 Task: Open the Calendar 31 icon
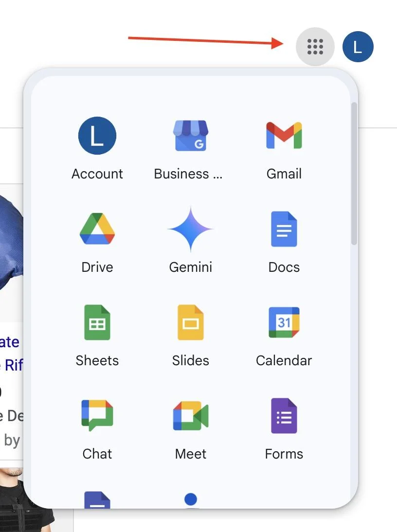click(x=284, y=322)
